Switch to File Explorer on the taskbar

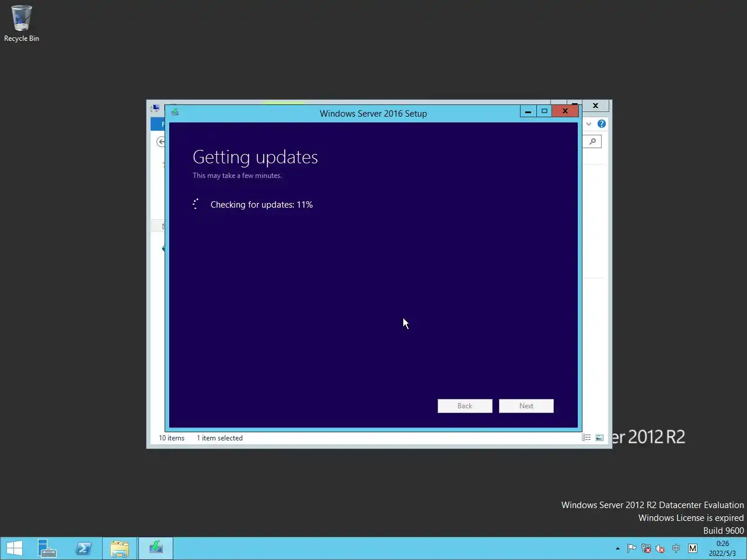click(120, 548)
